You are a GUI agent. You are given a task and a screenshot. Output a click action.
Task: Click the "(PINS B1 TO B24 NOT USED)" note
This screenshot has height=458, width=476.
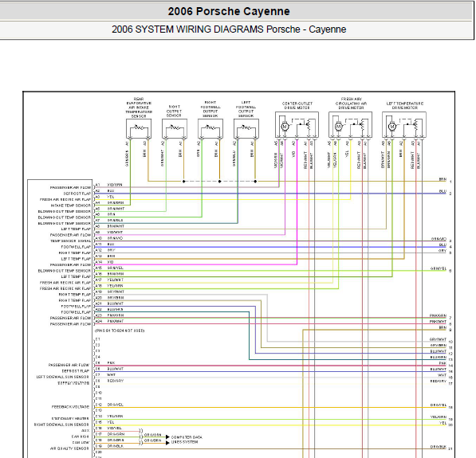pos(120,331)
